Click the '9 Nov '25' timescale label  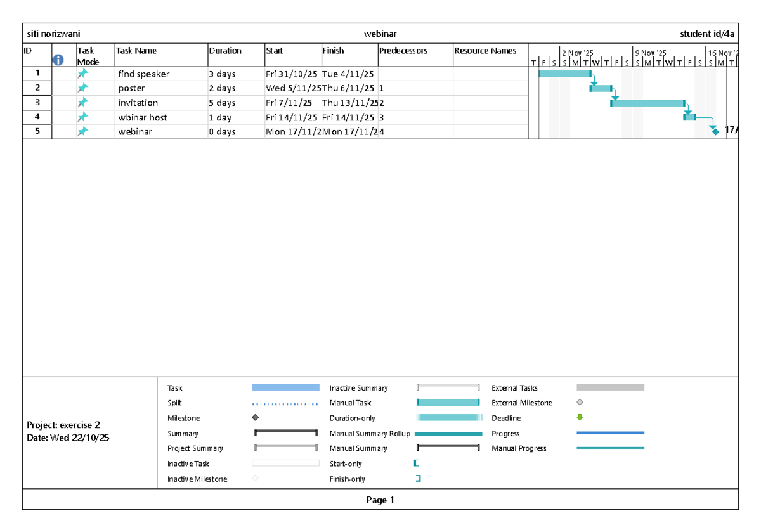[651, 53]
